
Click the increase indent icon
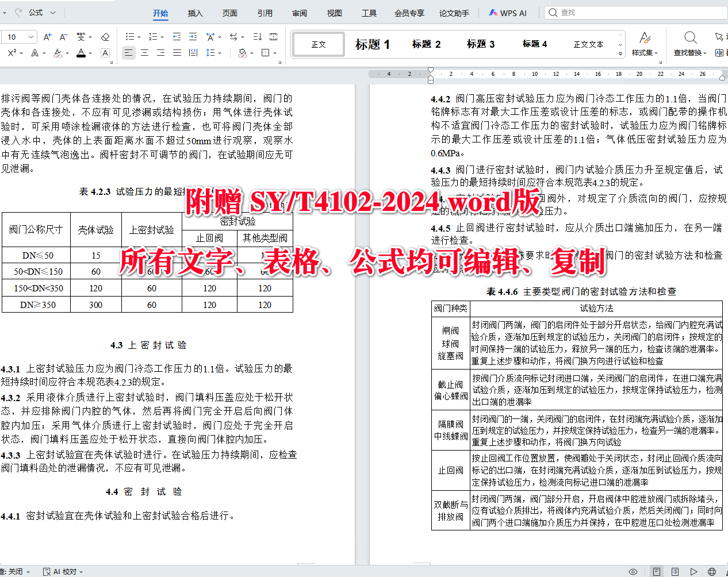pos(193,37)
